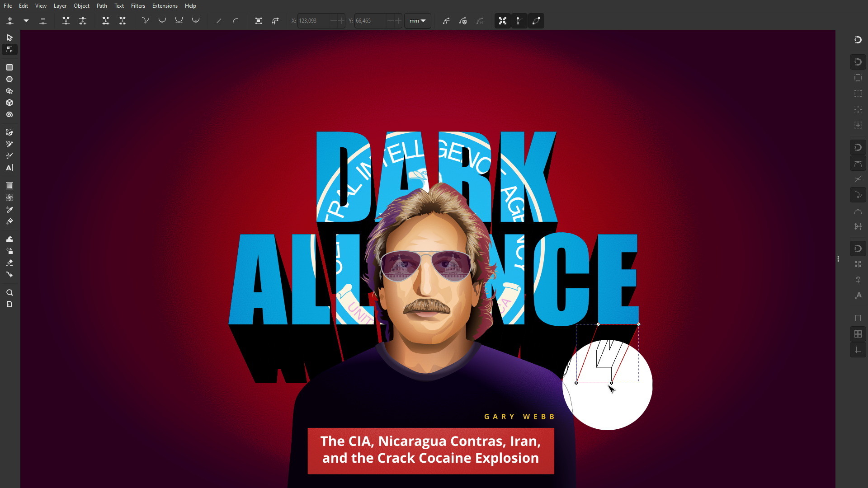This screenshot has width=868, height=488.
Task: Click the Delete selected nodes button
Action: [43, 21]
